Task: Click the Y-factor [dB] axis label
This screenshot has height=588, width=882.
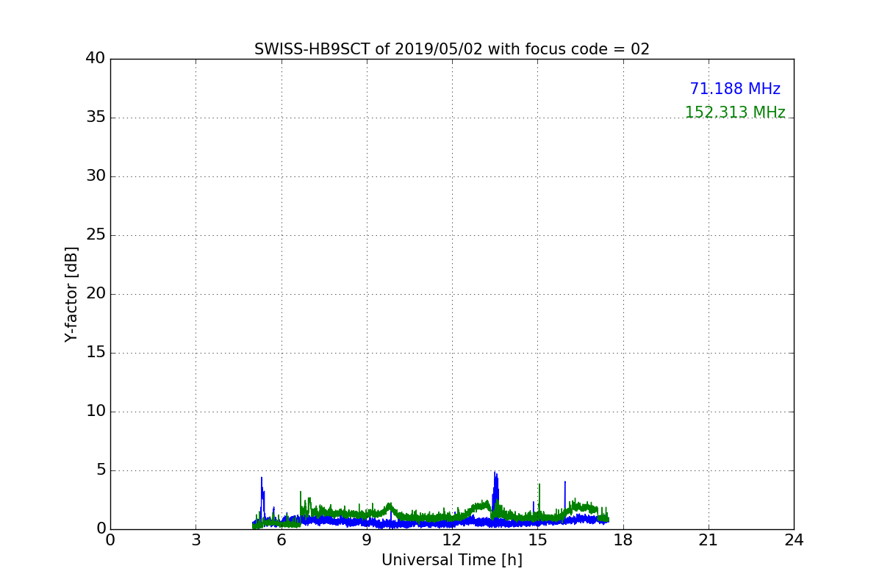Action: [x=71, y=294]
